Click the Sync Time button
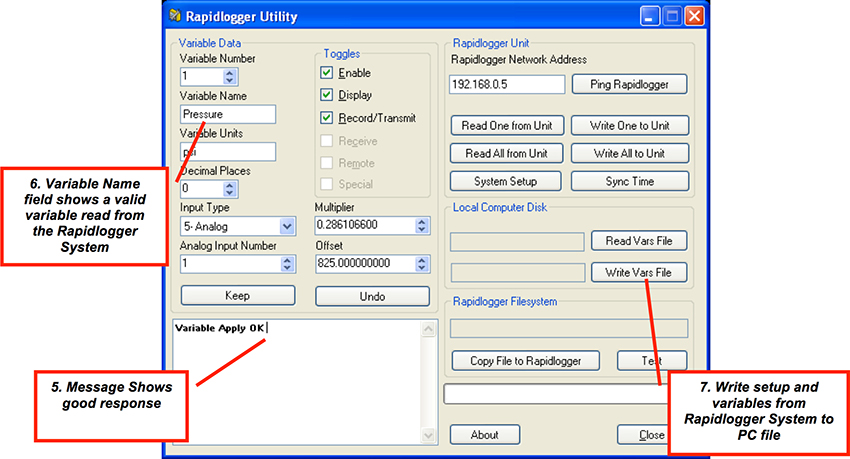 pyautogui.click(x=630, y=182)
